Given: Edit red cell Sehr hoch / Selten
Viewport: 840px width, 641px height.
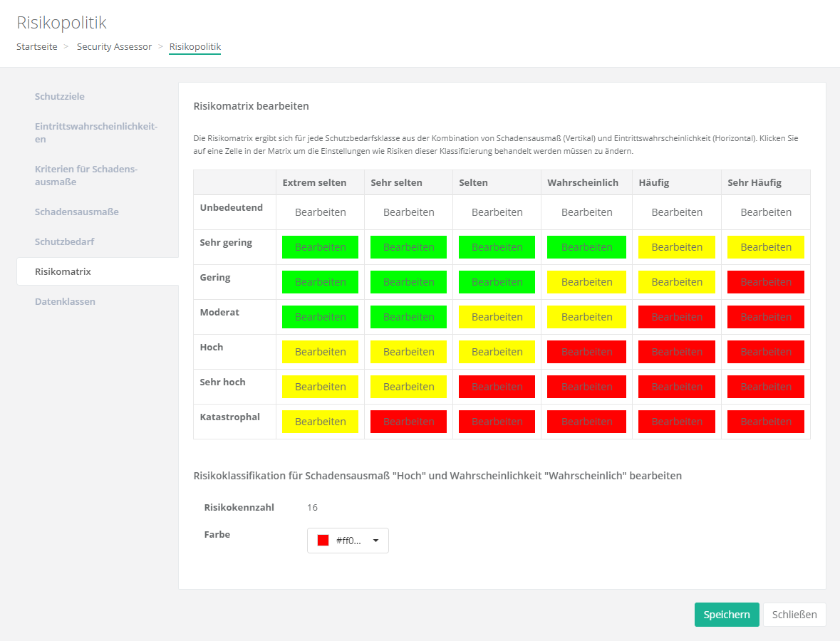Looking at the screenshot, I should (497, 387).
